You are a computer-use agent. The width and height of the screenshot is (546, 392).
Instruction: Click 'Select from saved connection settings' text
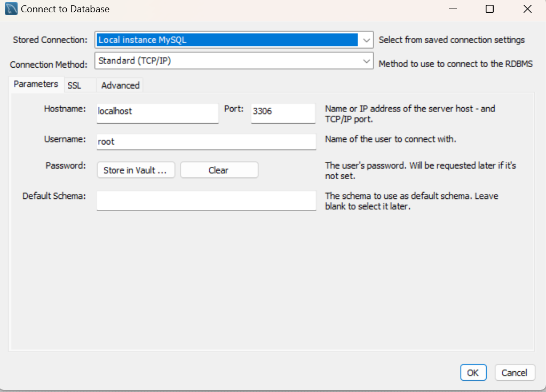coord(452,40)
